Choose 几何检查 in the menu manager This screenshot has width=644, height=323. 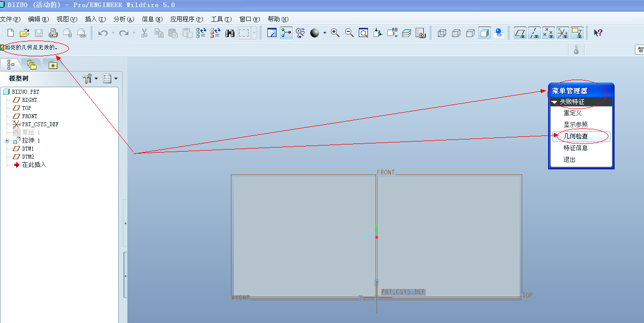coord(581,136)
